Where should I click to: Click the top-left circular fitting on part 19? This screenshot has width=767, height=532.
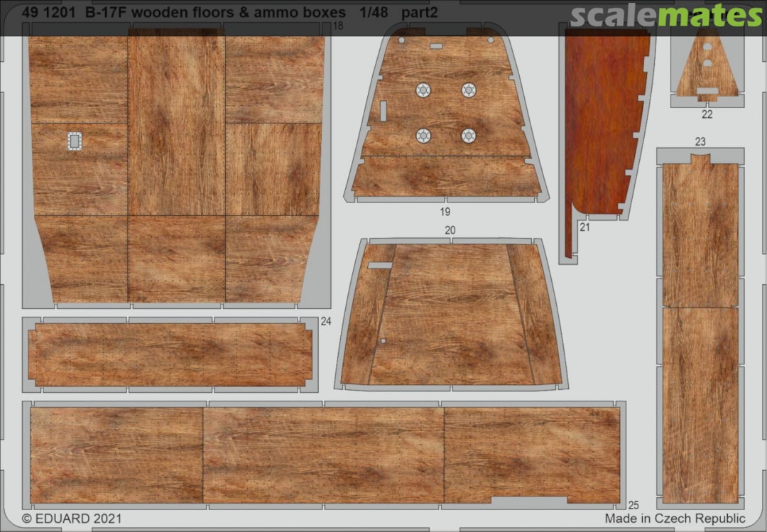(x=423, y=90)
